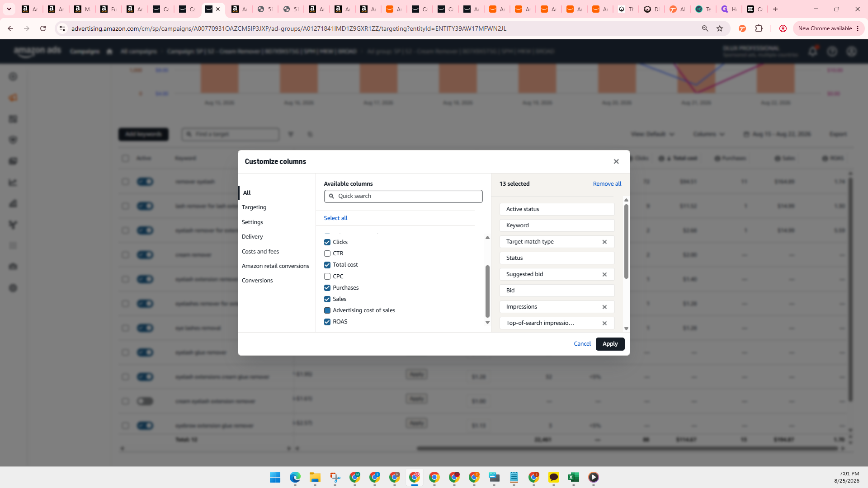Screen dimensions: 868x488
Task: Open Snipping Tool from the taskbar
Action: pyautogui.click(x=335, y=477)
